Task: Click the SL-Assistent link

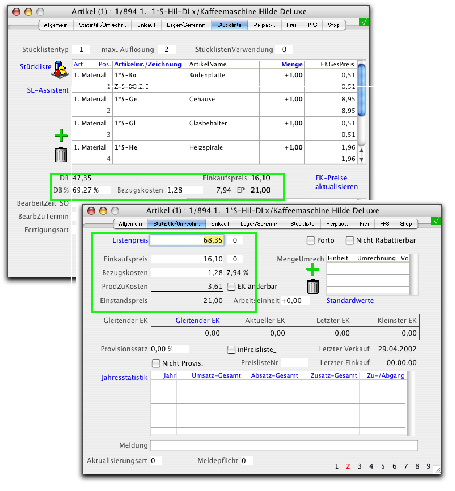Action: 48,90
